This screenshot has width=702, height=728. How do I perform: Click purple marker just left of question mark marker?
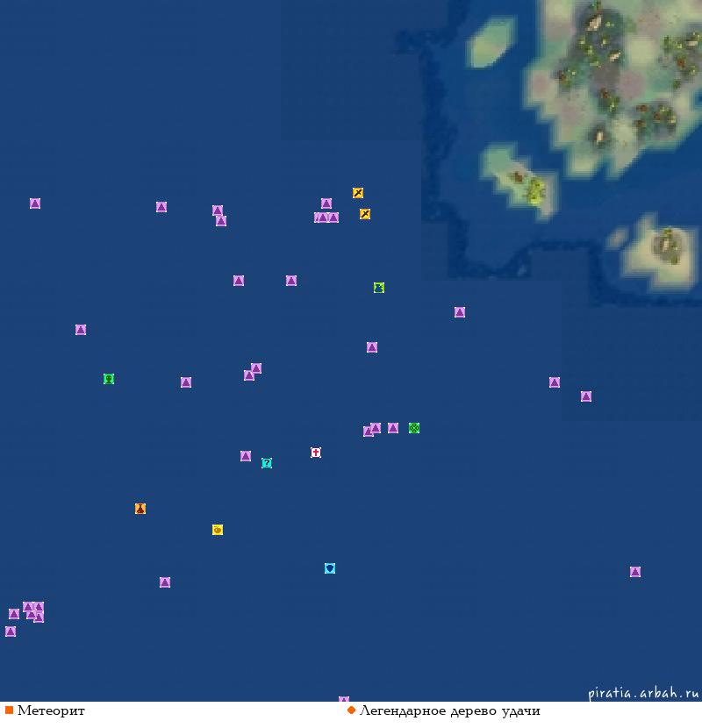(x=246, y=456)
